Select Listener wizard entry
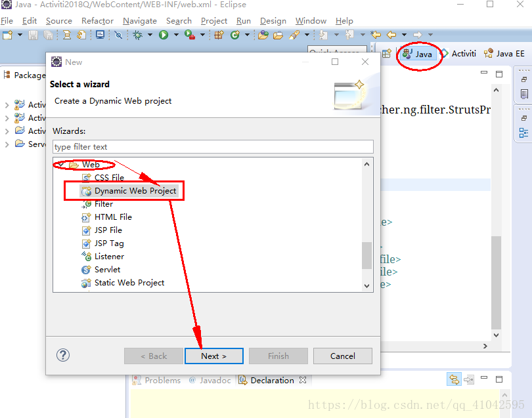This screenshot has width=532, height=418. pos(103,257)
